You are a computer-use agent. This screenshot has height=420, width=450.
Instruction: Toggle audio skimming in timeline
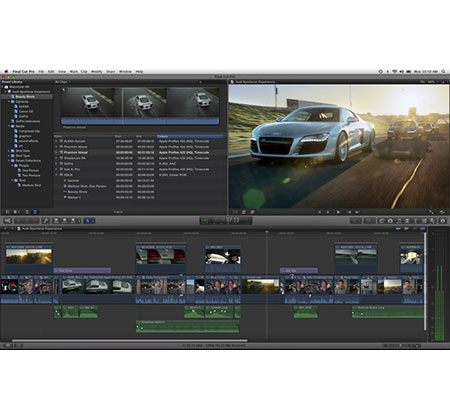406,229
